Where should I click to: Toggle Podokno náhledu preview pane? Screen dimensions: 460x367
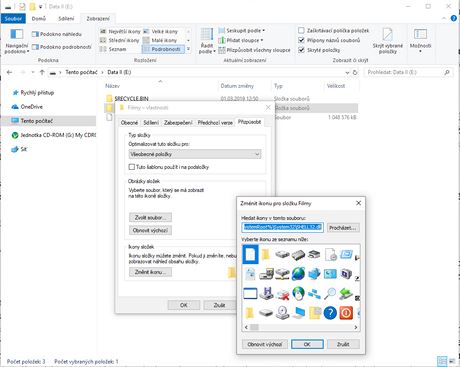tap(56, 34)
